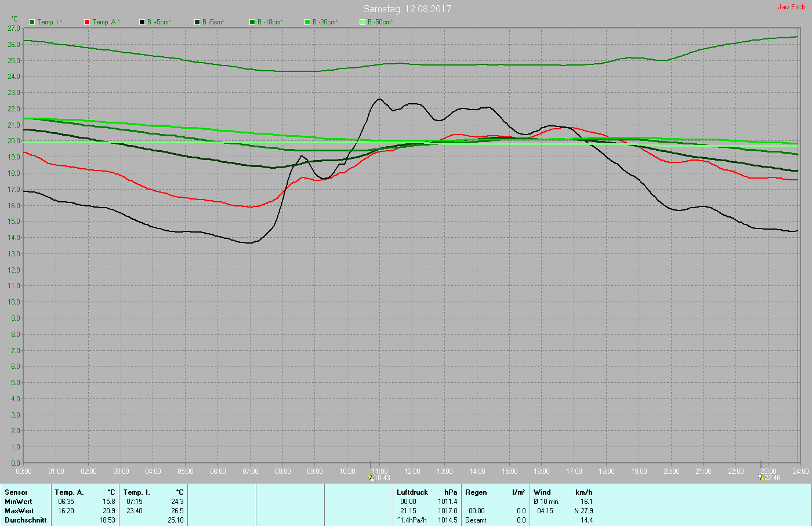812x526 pixels.
Task: Click average pressure value 1014.5
Action: (448, 520)
